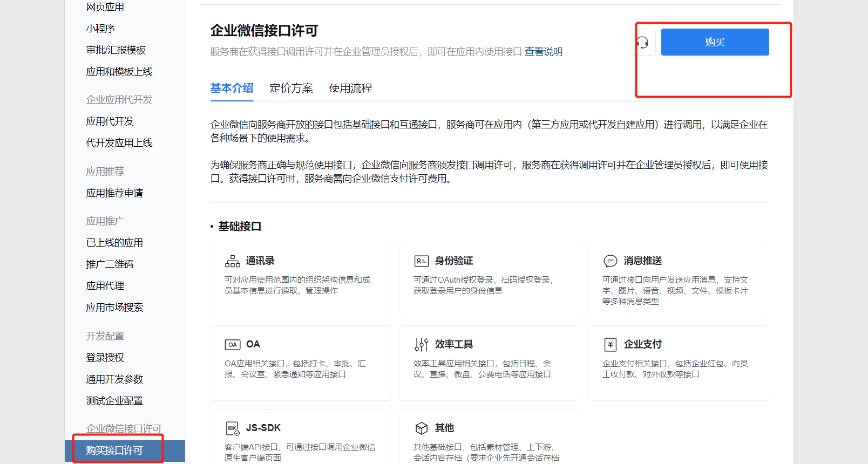Click the 企业微信接口许可 sidebar group label

(x=124, y=429)
